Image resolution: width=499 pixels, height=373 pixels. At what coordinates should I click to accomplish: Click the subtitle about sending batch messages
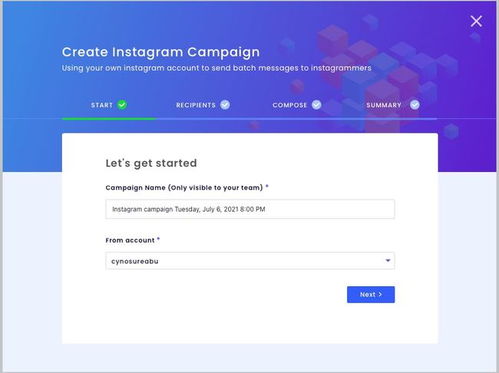(x=216, y=68)
